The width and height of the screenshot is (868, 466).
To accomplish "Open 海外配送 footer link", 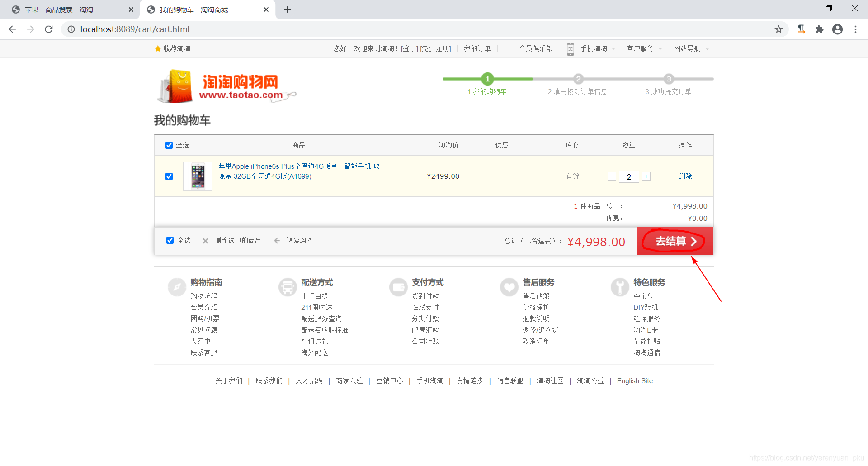I will pos(315,352).
